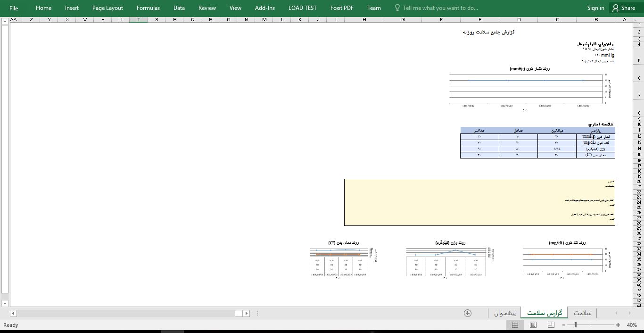Click the حداکثر table header cell
The width and height of the screenshot is (644, 333).
[479, 130]
